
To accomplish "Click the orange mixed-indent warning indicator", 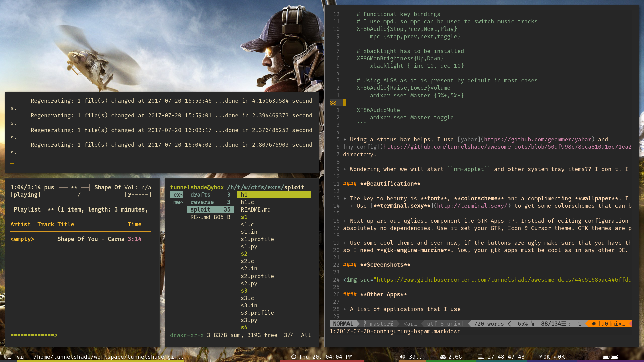I will point(608,324).
